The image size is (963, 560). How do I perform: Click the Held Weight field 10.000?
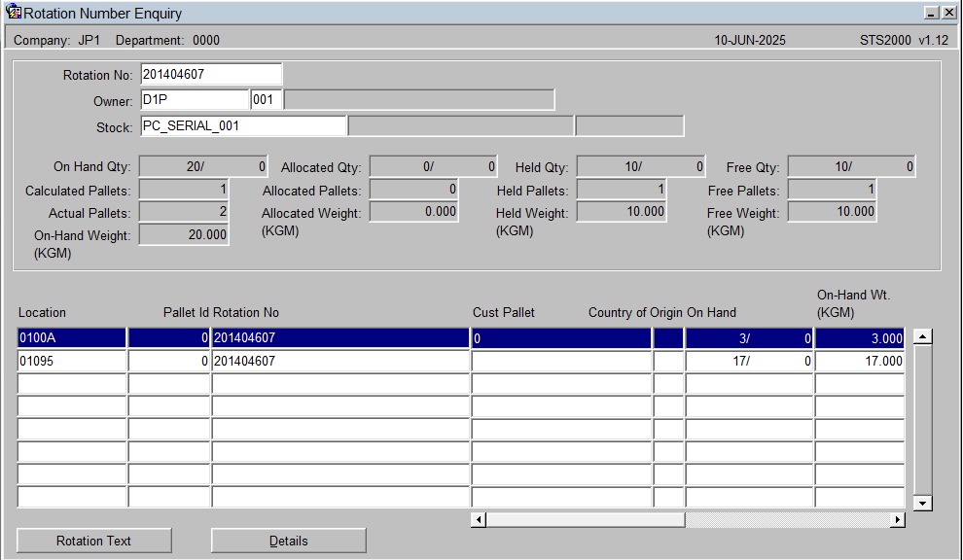click(x=622, y=212)
